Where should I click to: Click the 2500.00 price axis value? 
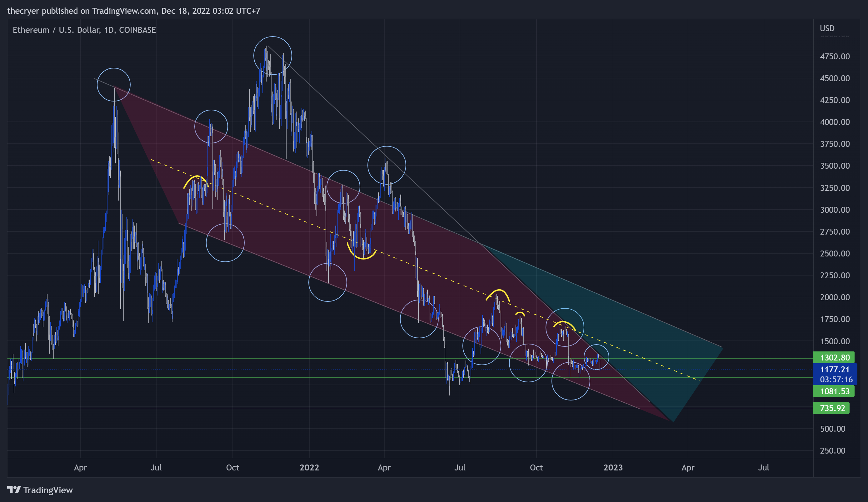point(835,253)
